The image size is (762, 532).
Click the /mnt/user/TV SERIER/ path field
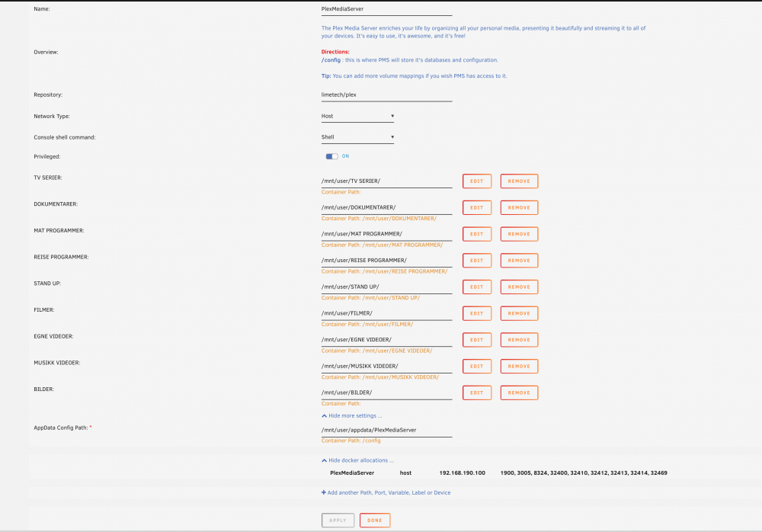tap(386, 181)
